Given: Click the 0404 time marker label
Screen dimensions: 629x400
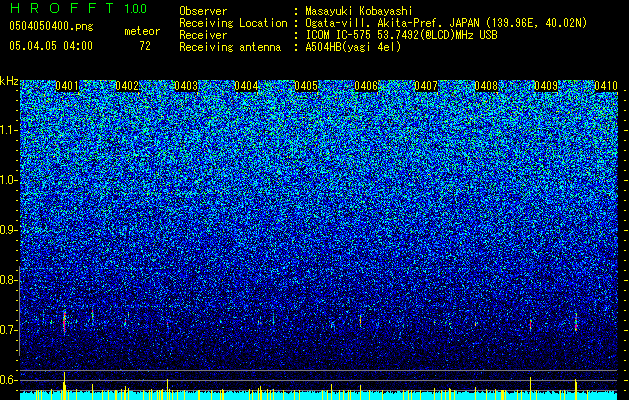Looking at the screenshot, I should click(x=246, y=86).
